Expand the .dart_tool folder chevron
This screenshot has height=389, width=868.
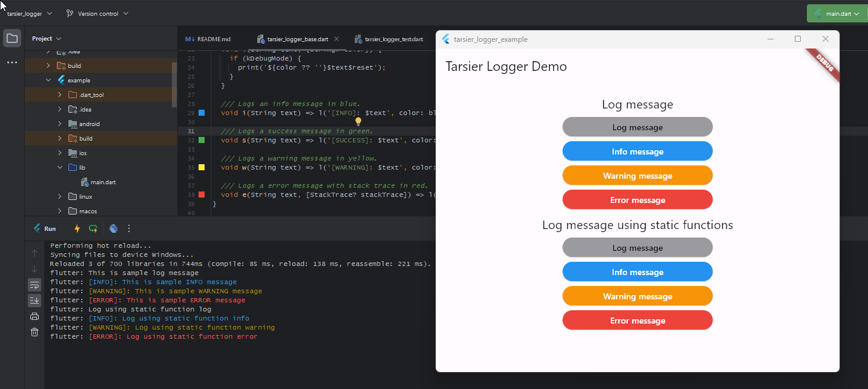59,95
